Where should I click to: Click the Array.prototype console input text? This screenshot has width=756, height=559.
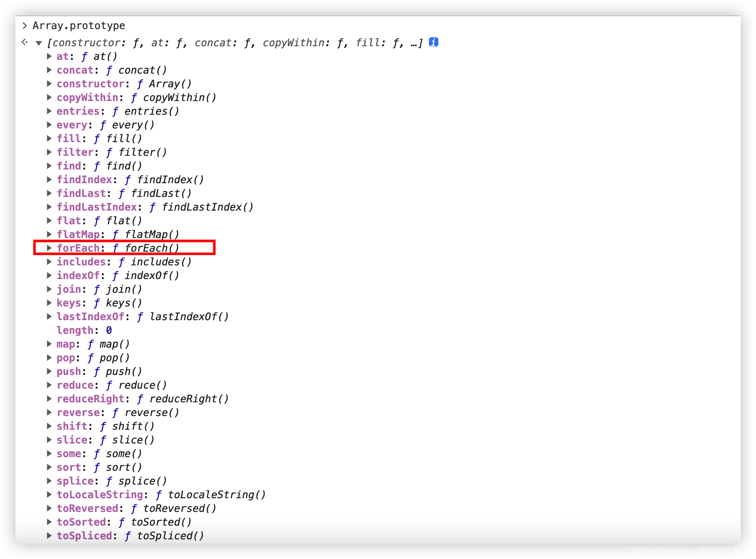[x=79, y=26]
